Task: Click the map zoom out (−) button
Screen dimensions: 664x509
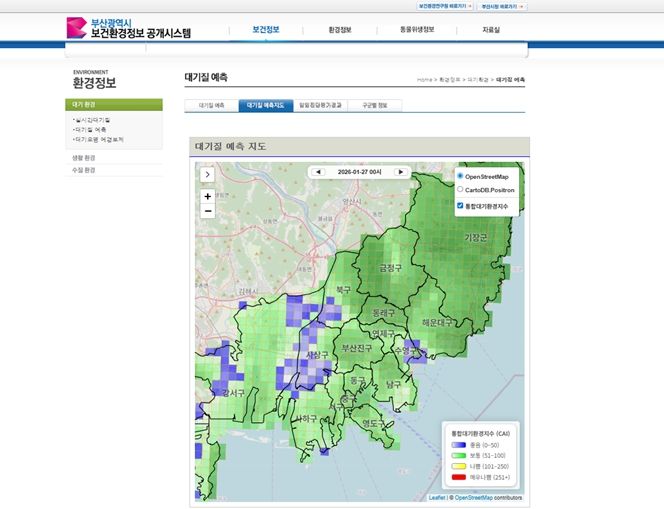Action: click(x=208, y=211)
